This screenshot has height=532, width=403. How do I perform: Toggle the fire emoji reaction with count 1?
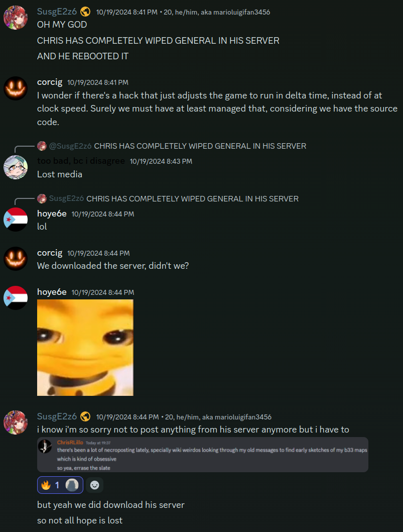pyautogui.click(x=60, y=485)
